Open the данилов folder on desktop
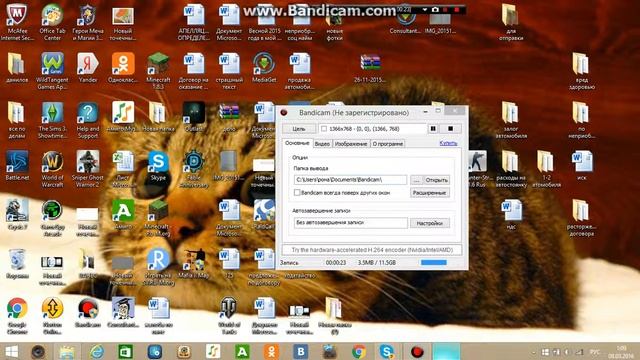 tap(17, 68)
